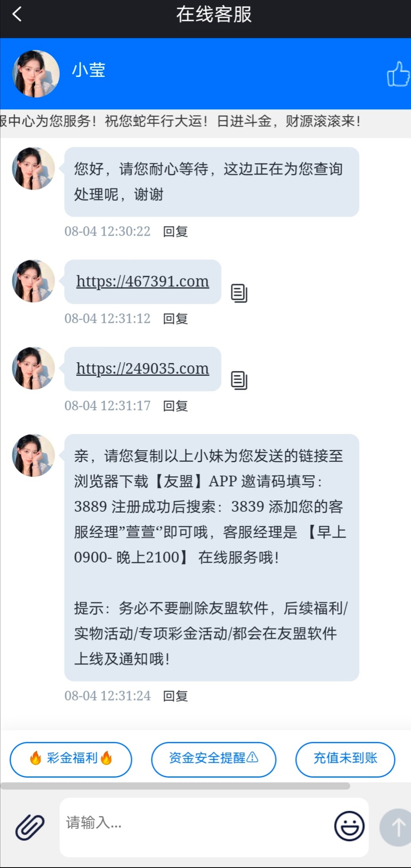Open the https://249035.com link
The height and width of the screenshot is (868, 411).
coord(142,369)
